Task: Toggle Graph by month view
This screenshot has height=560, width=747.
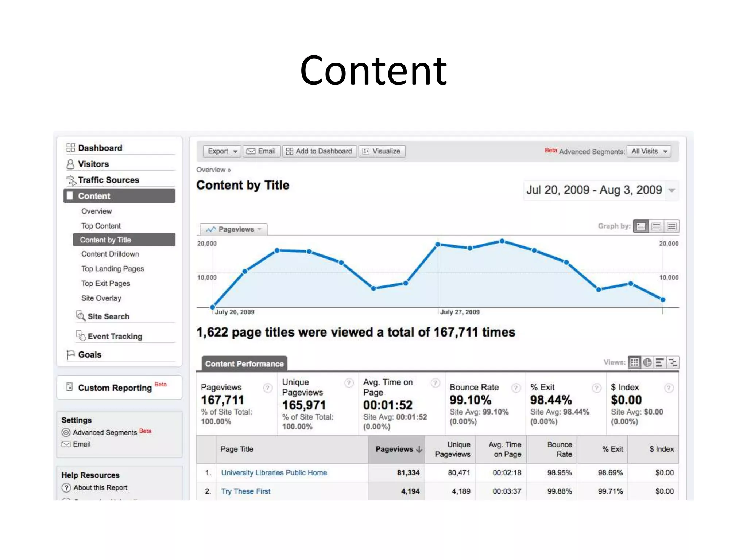Action: [671, 226]
